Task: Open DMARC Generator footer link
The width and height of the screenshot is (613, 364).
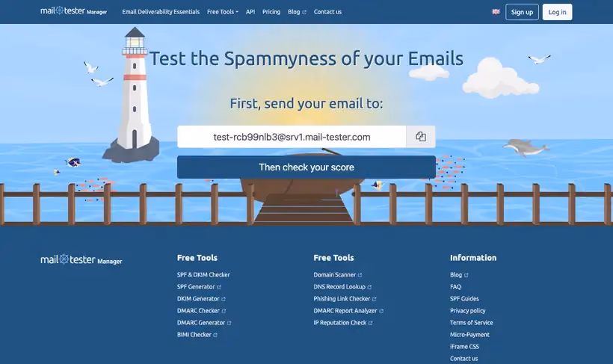Action: (203, 323)
